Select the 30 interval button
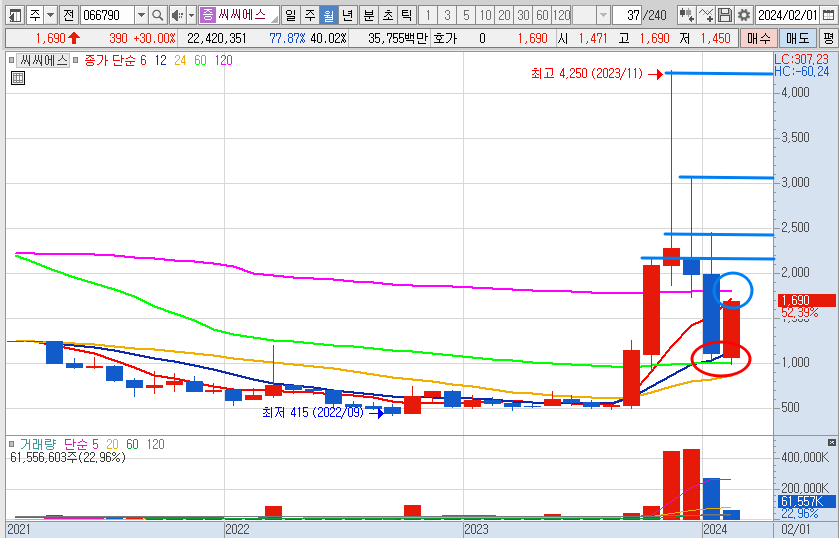 point(523,15)
